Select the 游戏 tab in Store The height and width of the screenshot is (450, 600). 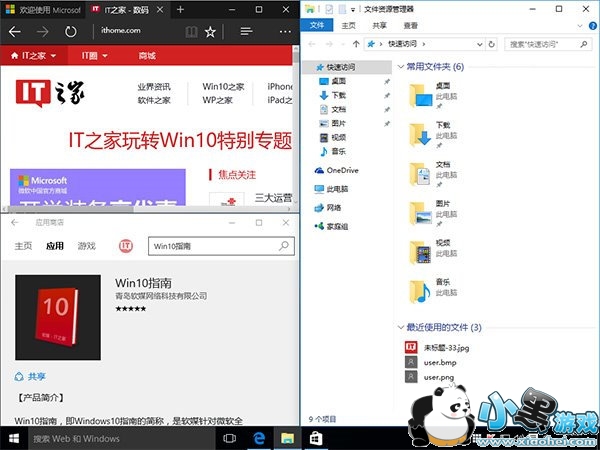[x=87, y=246]
